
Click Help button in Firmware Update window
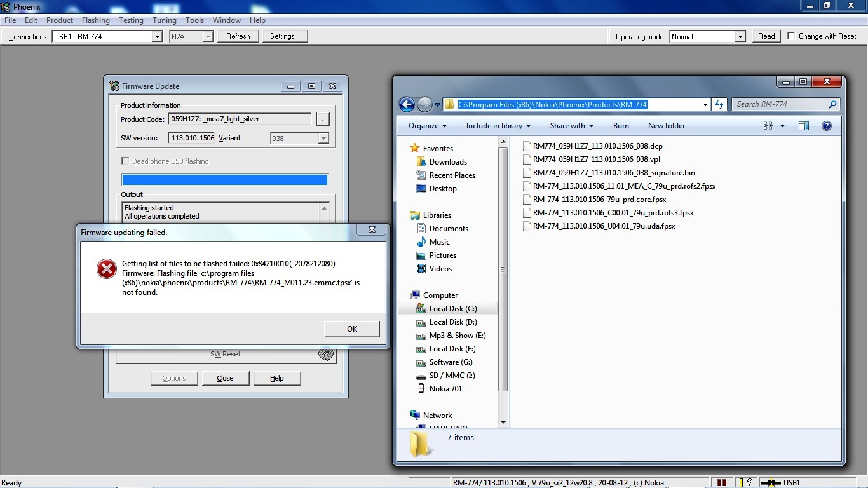point(277,378)
